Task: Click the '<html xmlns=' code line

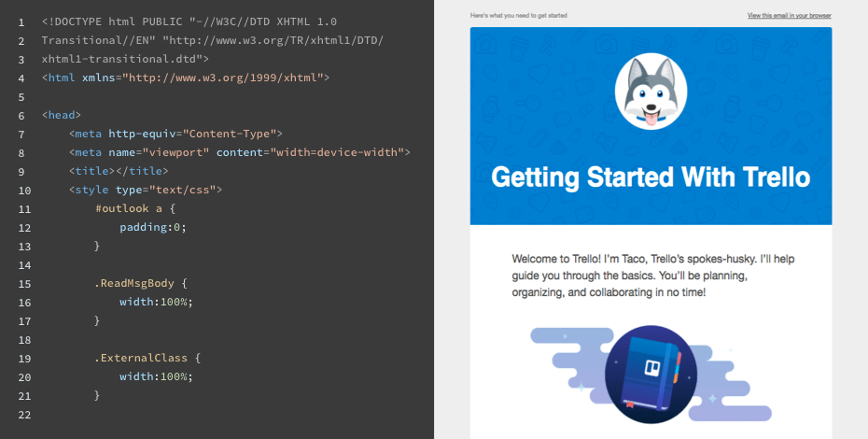Action: point(186,78)
